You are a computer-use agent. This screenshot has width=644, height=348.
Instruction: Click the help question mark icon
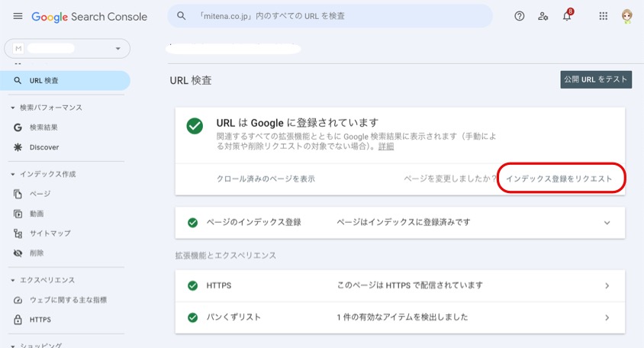[520, 16]
